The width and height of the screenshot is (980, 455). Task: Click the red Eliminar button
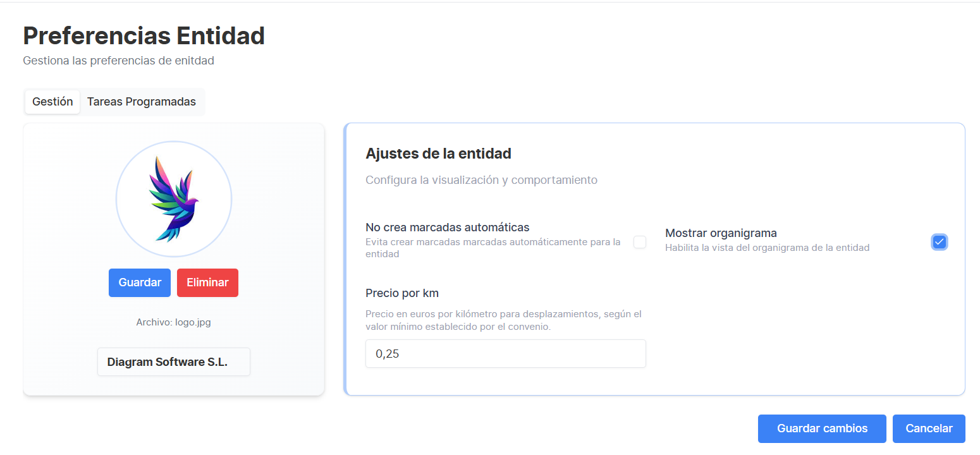click(207, 282)
